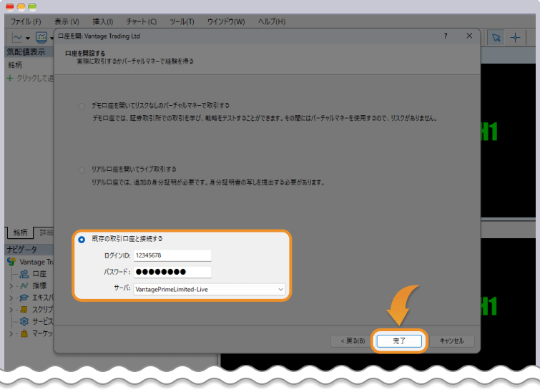Click the < 戻る(B) back button
The image size is (540, 392).
[x=353, y=341]
